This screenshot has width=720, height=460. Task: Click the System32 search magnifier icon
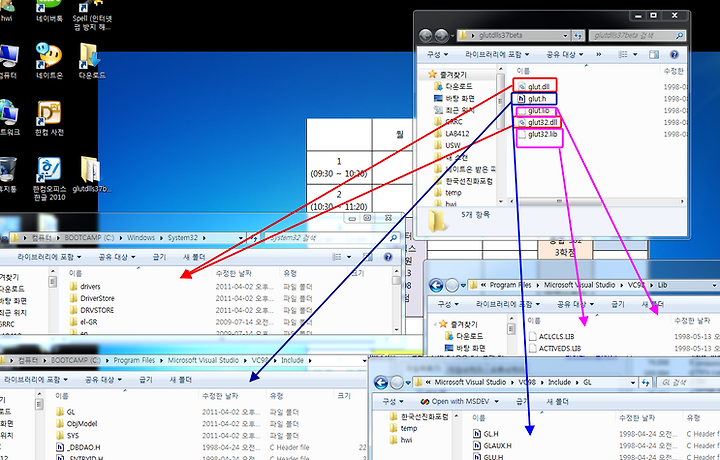pyautogui.click(x=393, y=238)
